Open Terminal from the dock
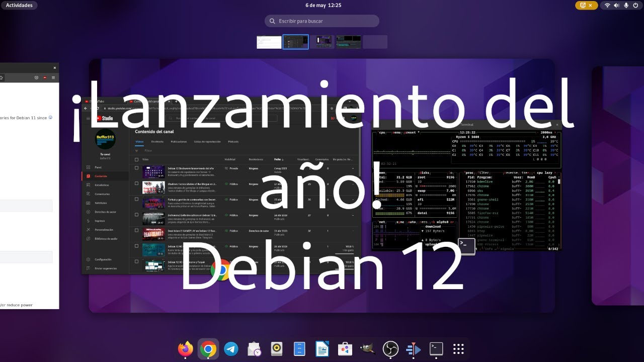Viewport: 644px width, 362px height. tap(436, 349)
